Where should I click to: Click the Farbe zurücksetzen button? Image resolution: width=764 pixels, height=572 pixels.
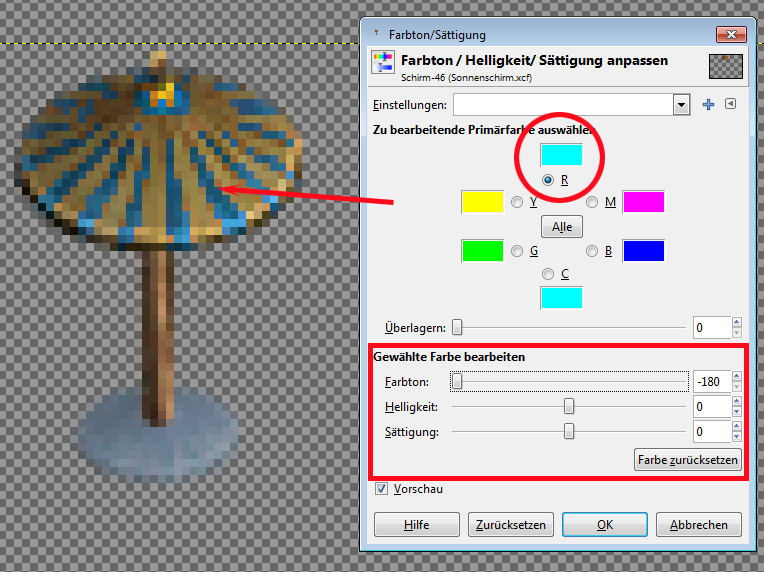(x=688, y=459)
